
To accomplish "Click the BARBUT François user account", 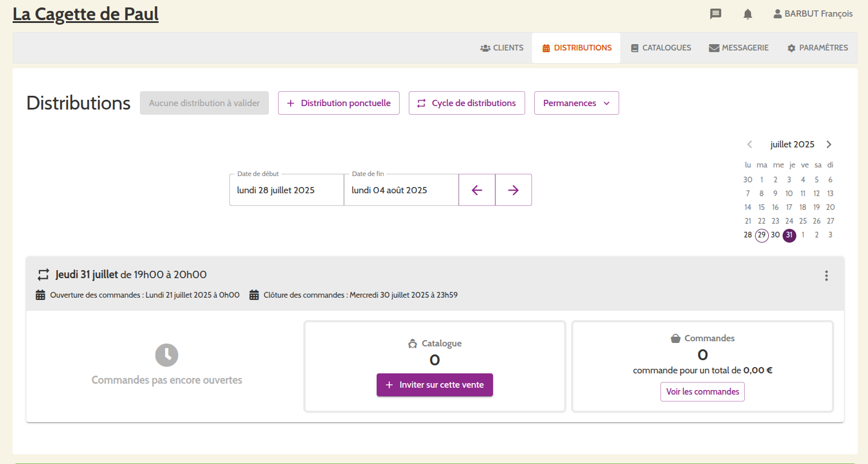I will point(812,14).
